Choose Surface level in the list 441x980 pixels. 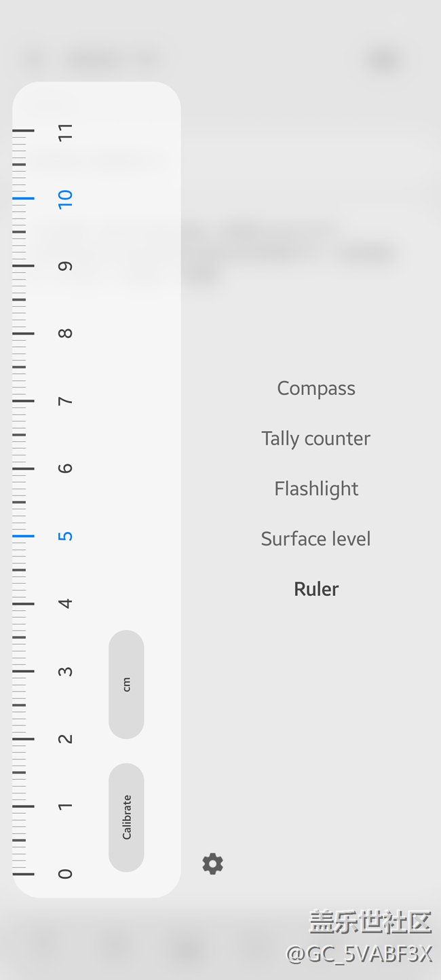coord(316,539)
